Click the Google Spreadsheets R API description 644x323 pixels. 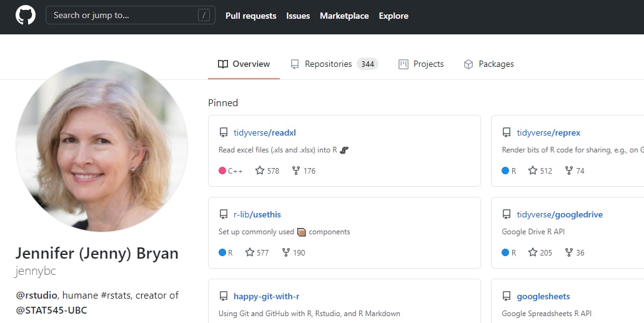pyautogui.click(x=547, y=314)
